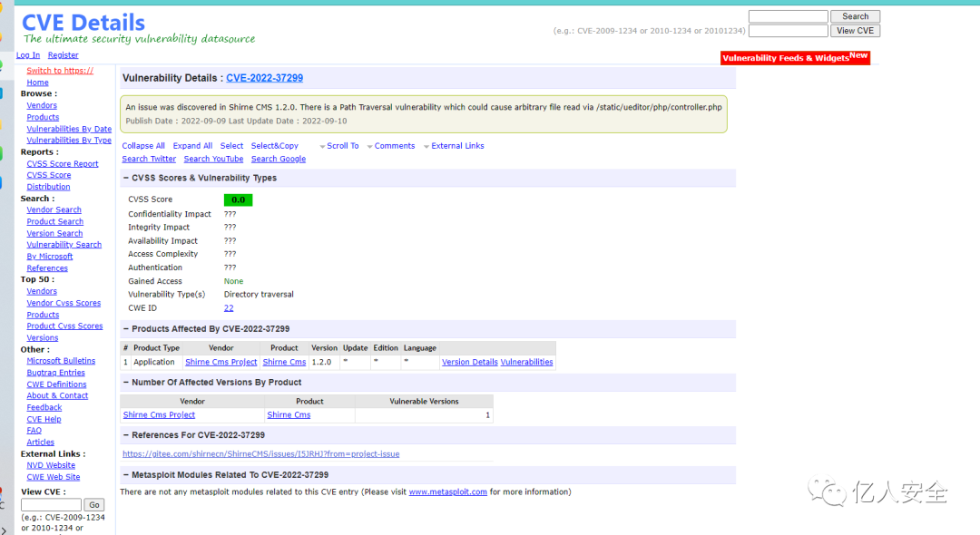The width and height of the screenshot is (980, 535).
Task: Go to Home in the sidebar
Action: click(x=37, y=83)
